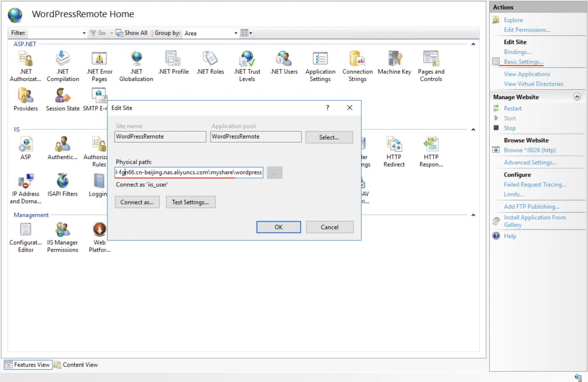
Task: Open .NET Error Pages feature
Action: point(100,66)
